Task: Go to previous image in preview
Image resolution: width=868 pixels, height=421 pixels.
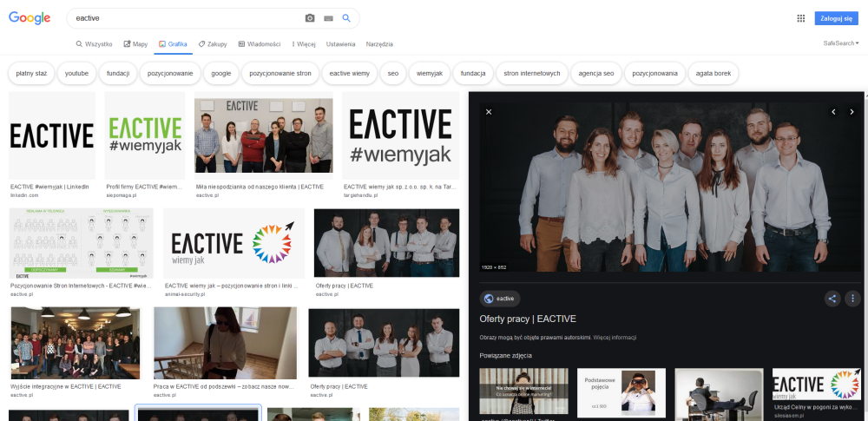Action: coord(833,112)
